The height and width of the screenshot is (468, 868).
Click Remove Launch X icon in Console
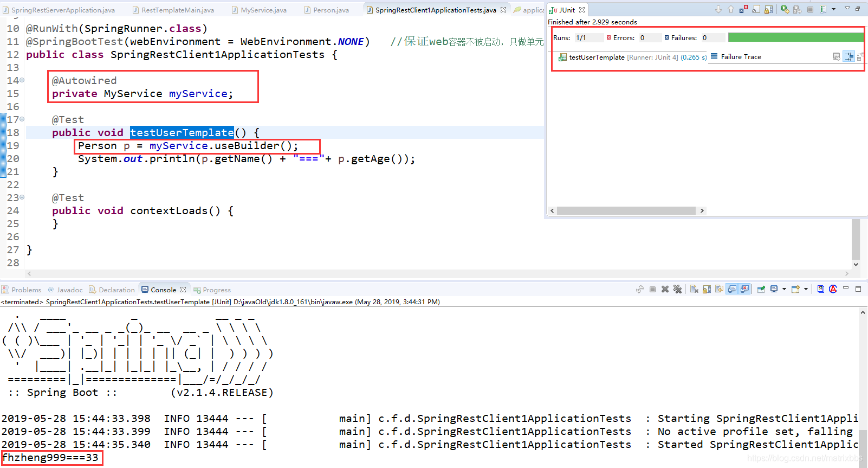click(x=665, y=289)
